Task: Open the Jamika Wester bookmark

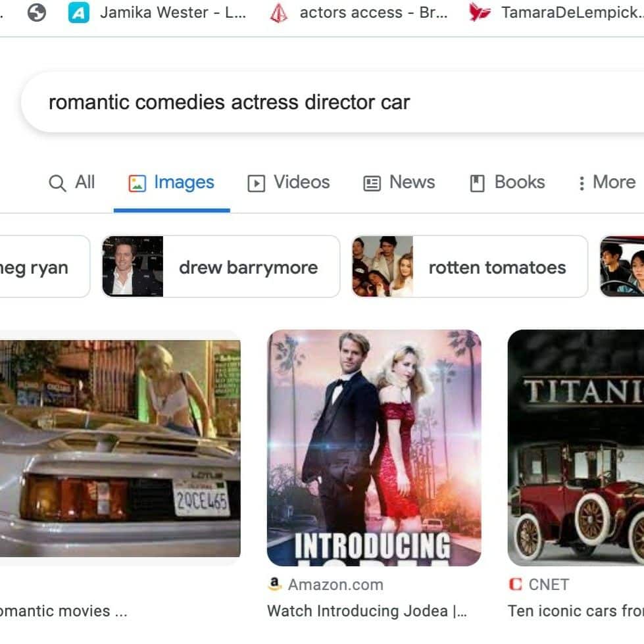Action: pos(157,12)
